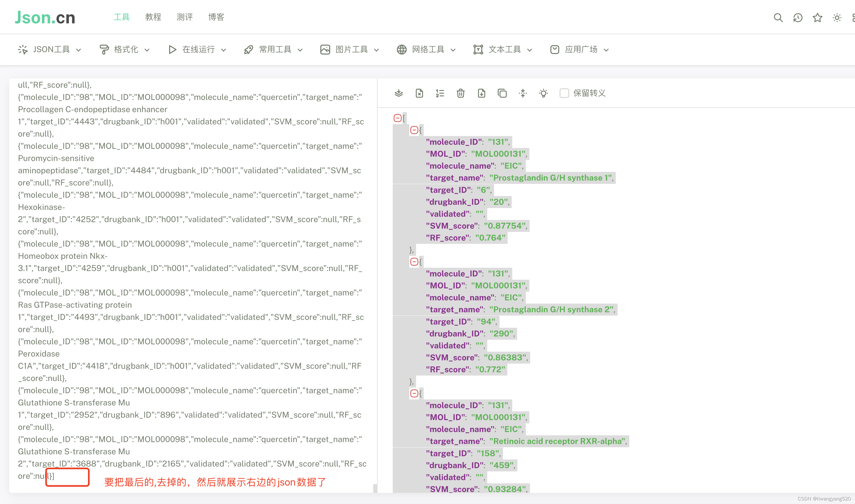Click the "0.764" RF_score value
The height and width of the screenshot is (504, 855).
tap(490, 238)
